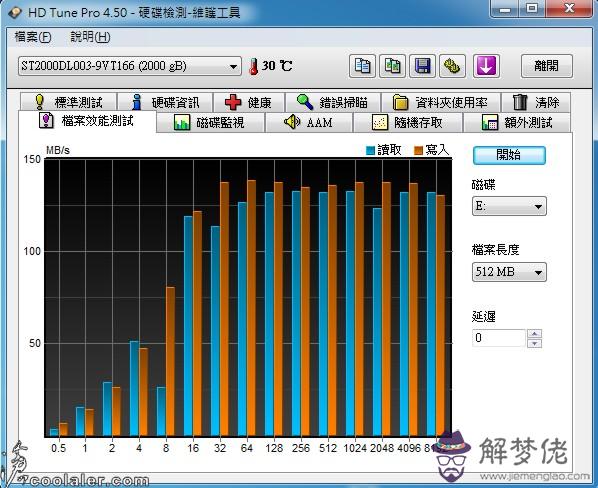
Task: Click the purple down-arrow minimize-to-tray icon
Action: point(486,66)
